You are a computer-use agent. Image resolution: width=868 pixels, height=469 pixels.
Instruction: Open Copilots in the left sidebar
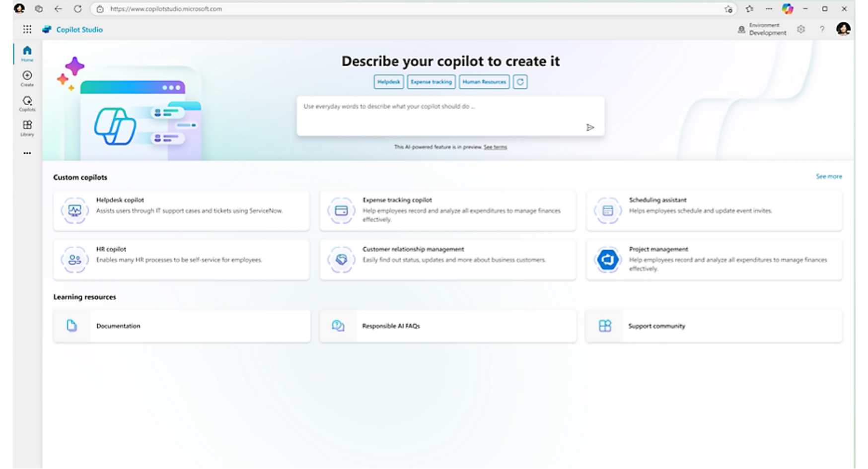27,103
